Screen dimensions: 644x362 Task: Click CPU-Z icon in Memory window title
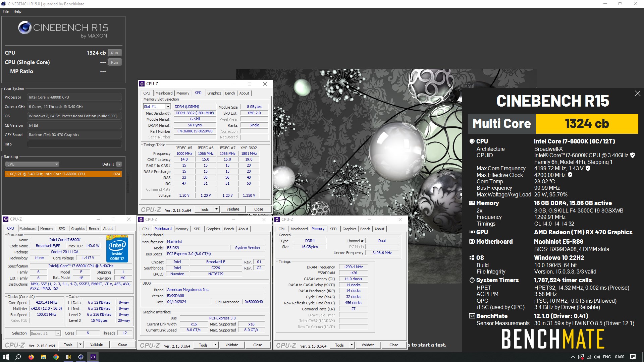tap(277, 220)
